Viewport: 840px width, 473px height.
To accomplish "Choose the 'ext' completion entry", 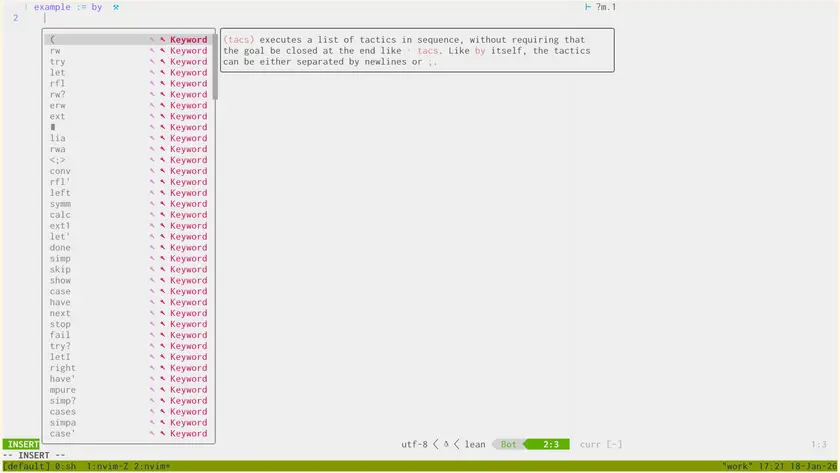I will pos(57,117).
